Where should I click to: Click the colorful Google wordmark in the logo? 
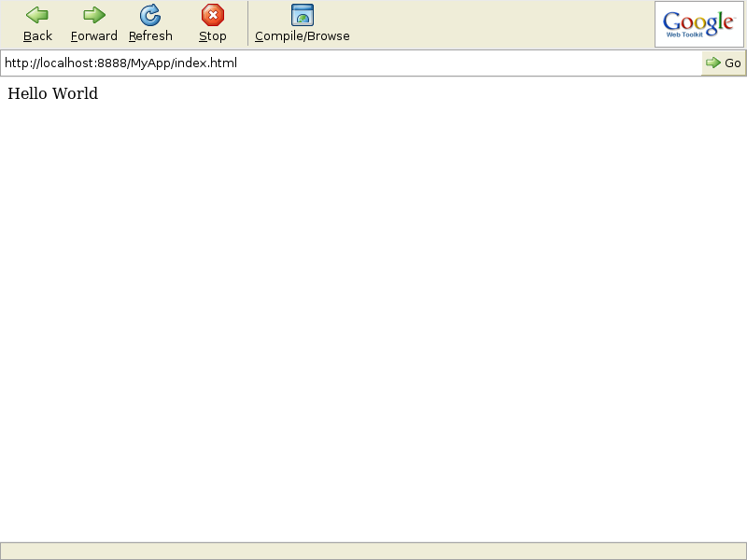point(698,21)
